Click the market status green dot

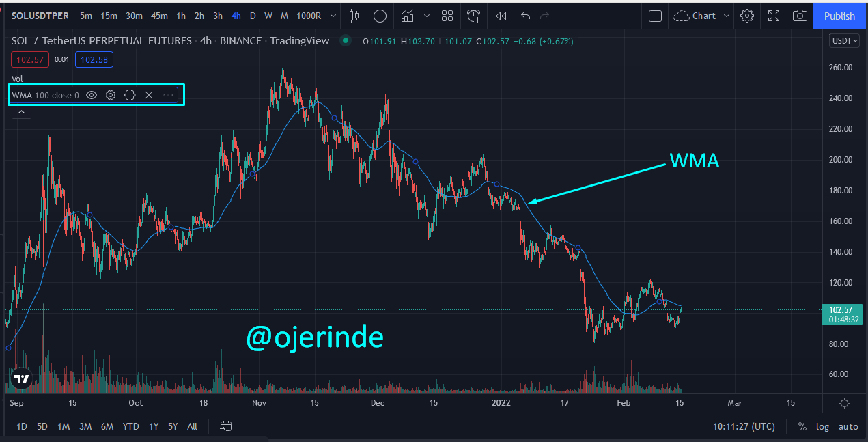(346, 41)
